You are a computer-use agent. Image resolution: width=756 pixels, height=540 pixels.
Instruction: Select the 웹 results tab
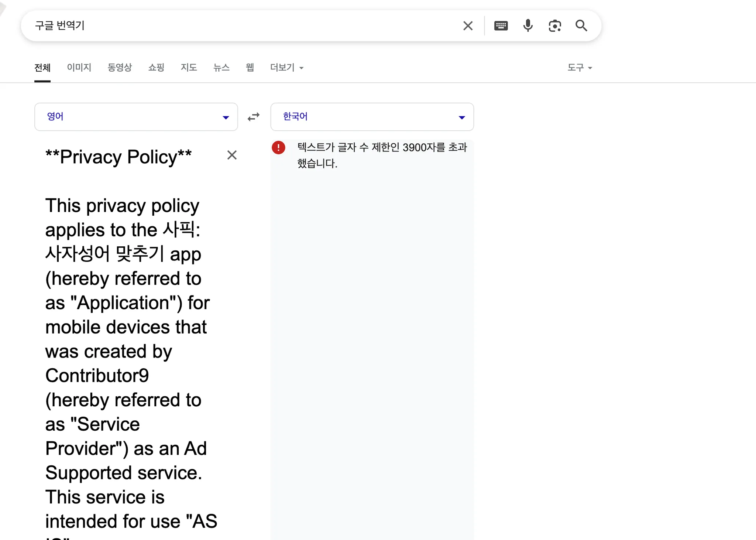tap(250, 68)
